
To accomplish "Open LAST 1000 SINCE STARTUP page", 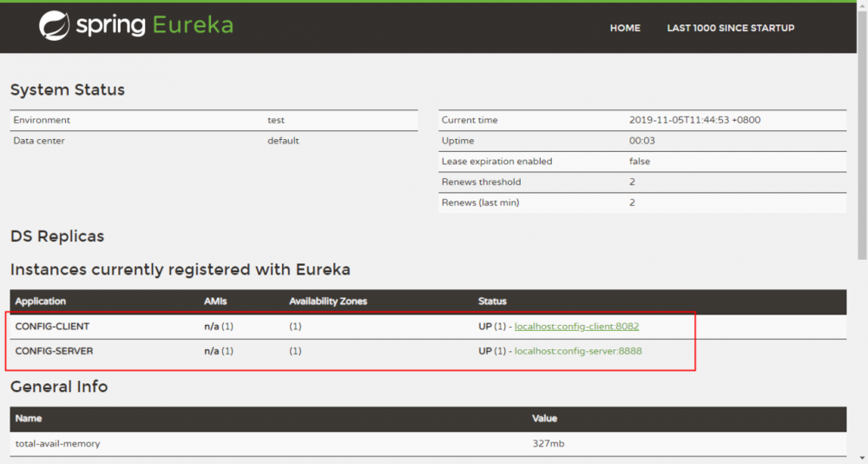I will (x=730, y=28).
